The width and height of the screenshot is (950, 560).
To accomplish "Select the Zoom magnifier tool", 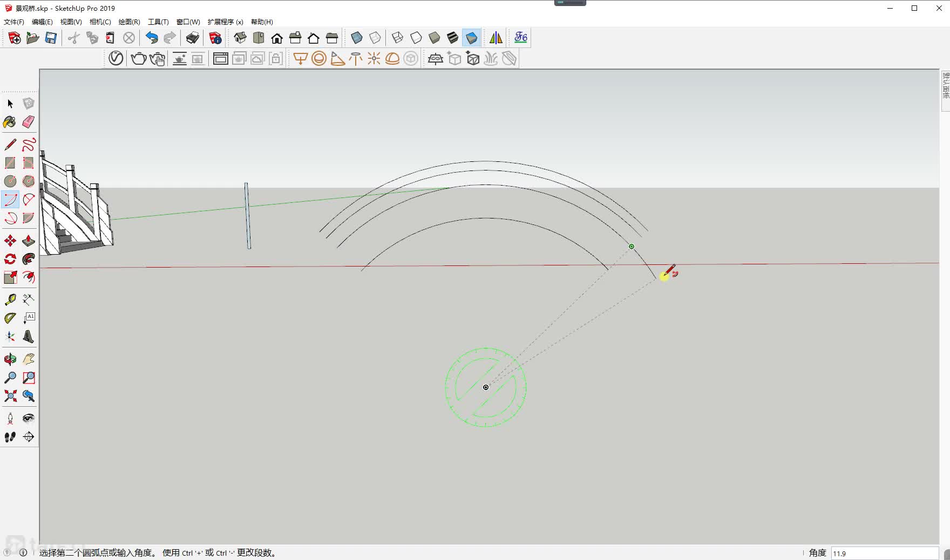I will point(10,378).
